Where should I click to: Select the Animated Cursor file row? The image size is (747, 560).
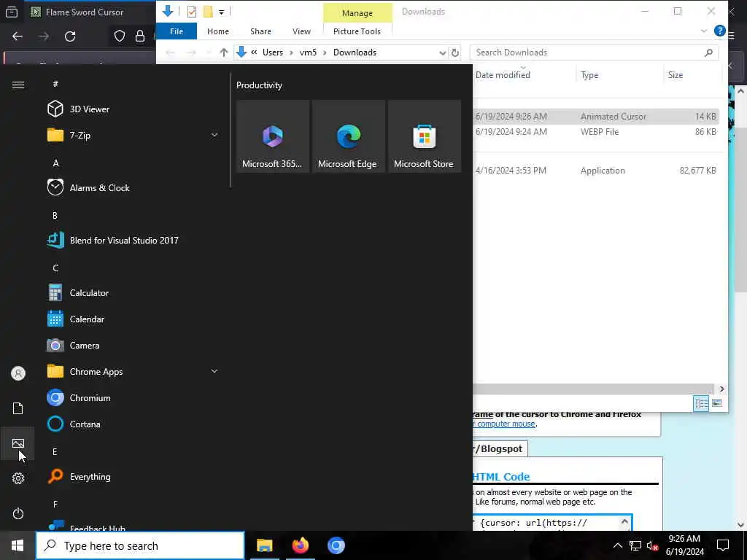[595, 116]
